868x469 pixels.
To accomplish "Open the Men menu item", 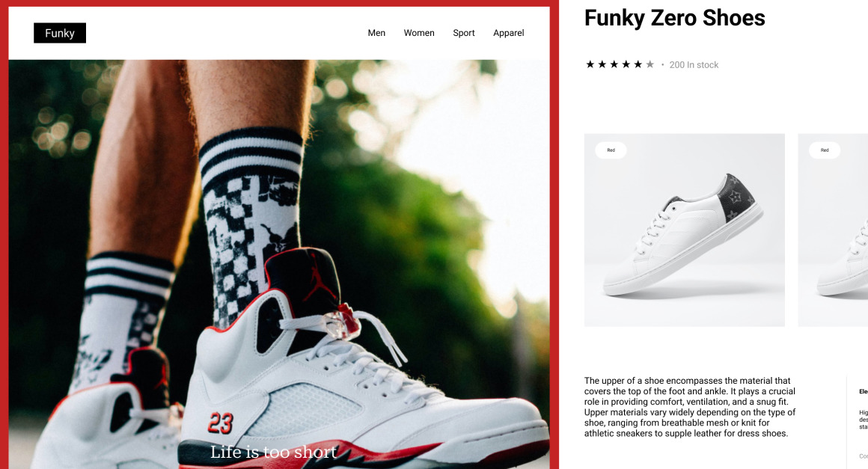I will (x=376, y=33).
